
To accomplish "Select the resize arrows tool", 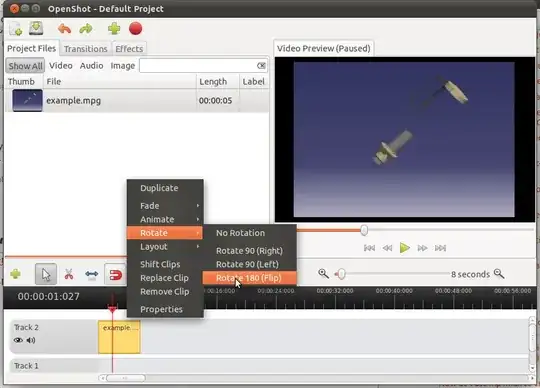I will click(92, 274).
